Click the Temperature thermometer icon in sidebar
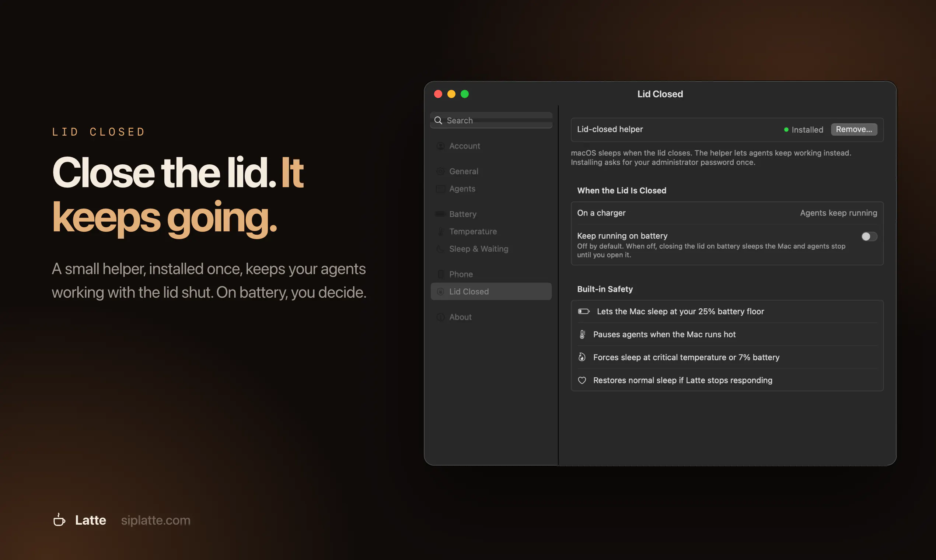 tap(440, 231)
